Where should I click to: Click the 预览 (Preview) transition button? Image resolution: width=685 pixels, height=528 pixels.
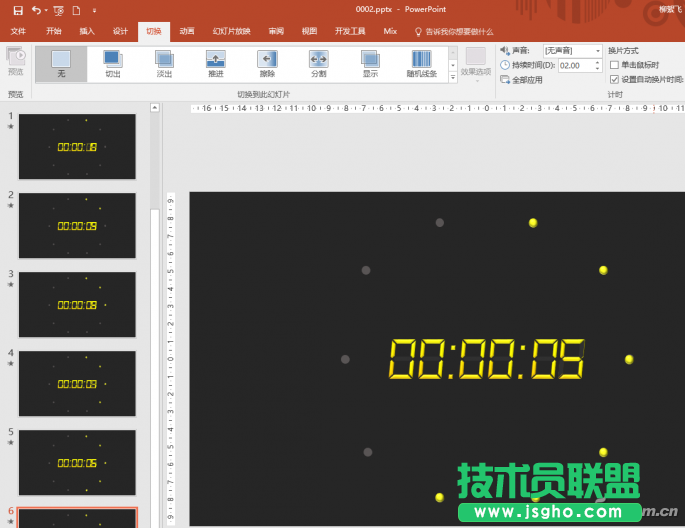(x=16, y=61)
